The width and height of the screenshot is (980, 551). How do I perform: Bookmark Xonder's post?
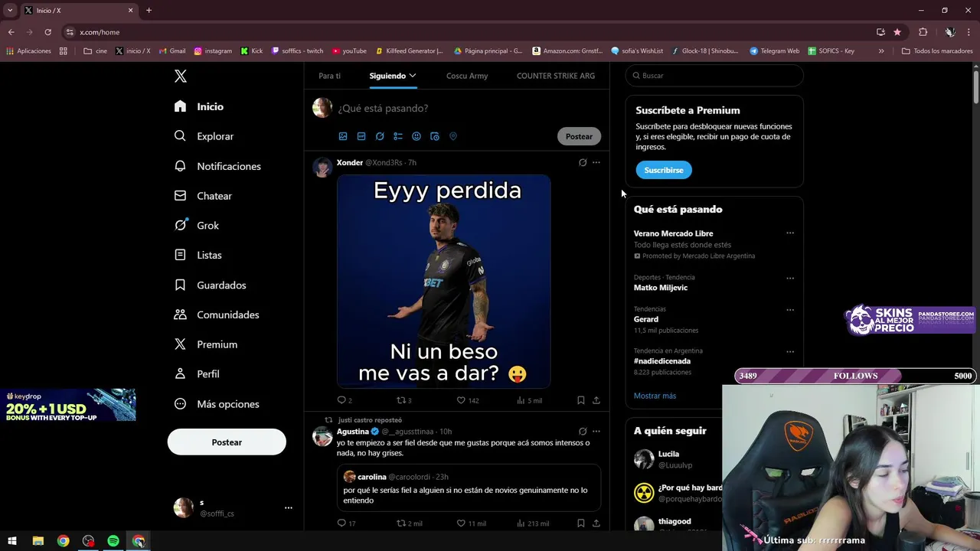pos(581,400)
